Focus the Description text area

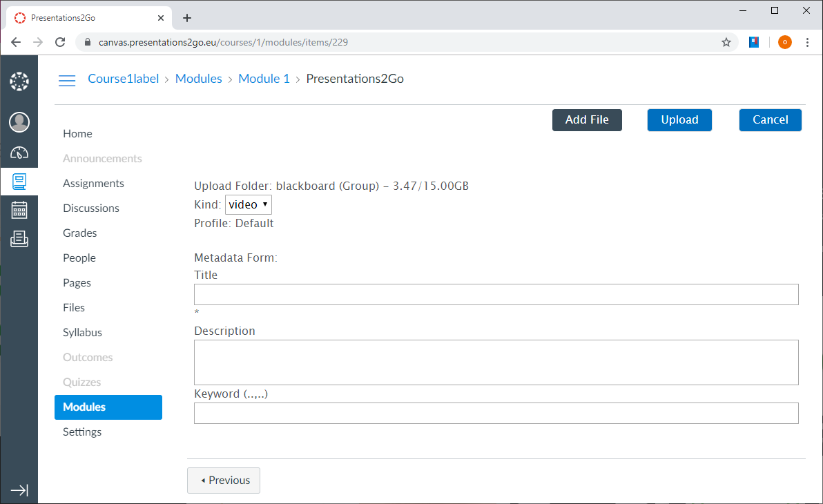coord(496,362)
